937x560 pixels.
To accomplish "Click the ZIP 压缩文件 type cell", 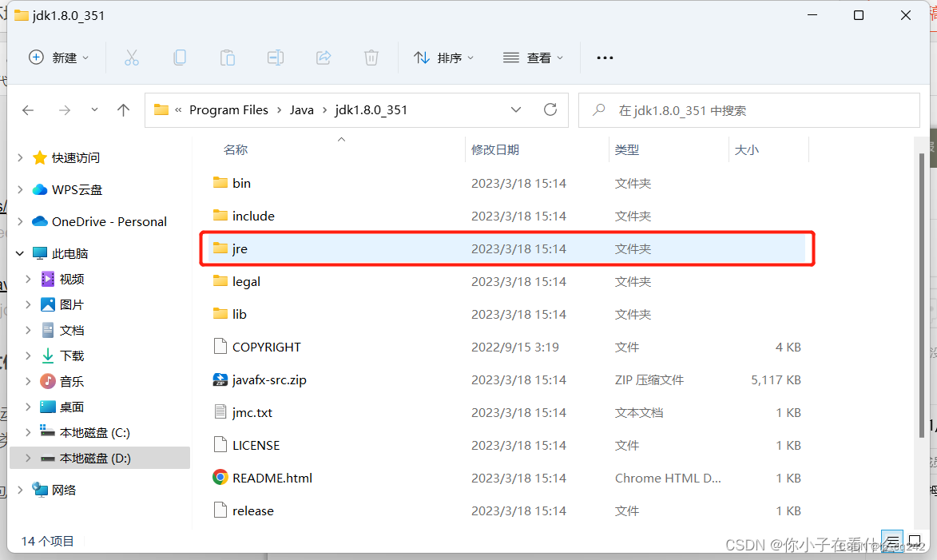I will click(649, 379).
